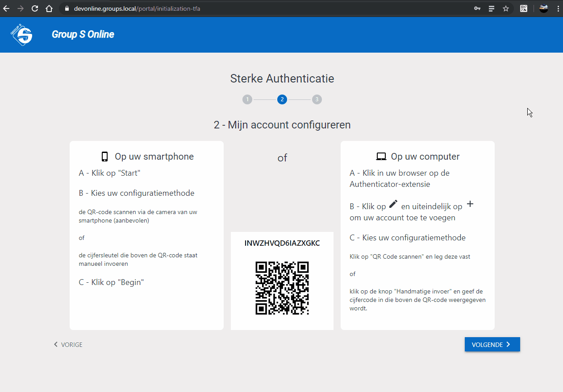Open the saved password key icon

(x=477, y=8)
